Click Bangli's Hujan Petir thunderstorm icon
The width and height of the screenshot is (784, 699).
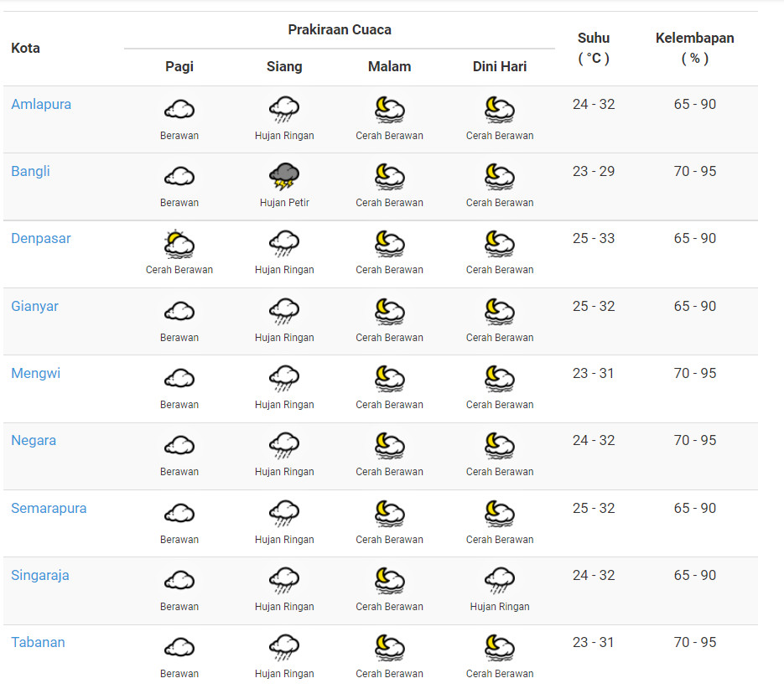coord(284,177)
